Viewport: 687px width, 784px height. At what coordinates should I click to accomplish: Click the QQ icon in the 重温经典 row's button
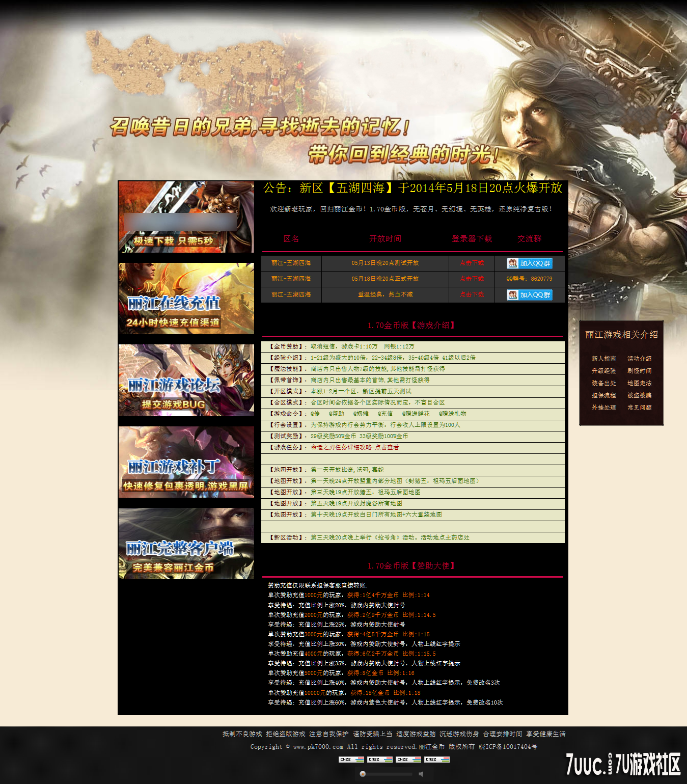pos(513,295)
